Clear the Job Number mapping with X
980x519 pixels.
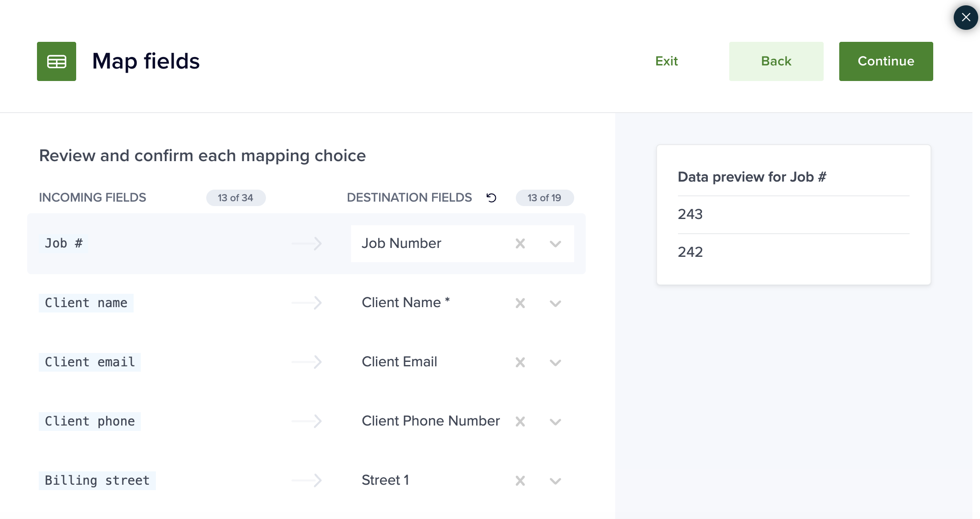click(x=520, y=243)
